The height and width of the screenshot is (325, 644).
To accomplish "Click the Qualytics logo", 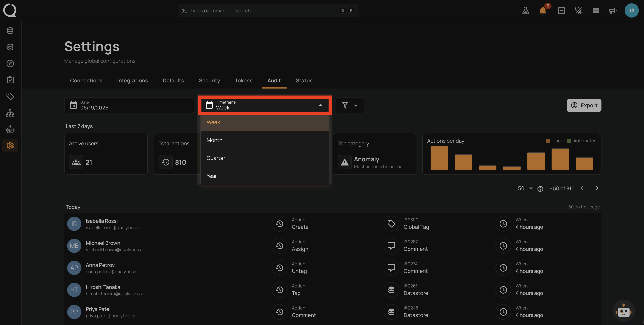I will pyautogui.click(x=10, y=10).
